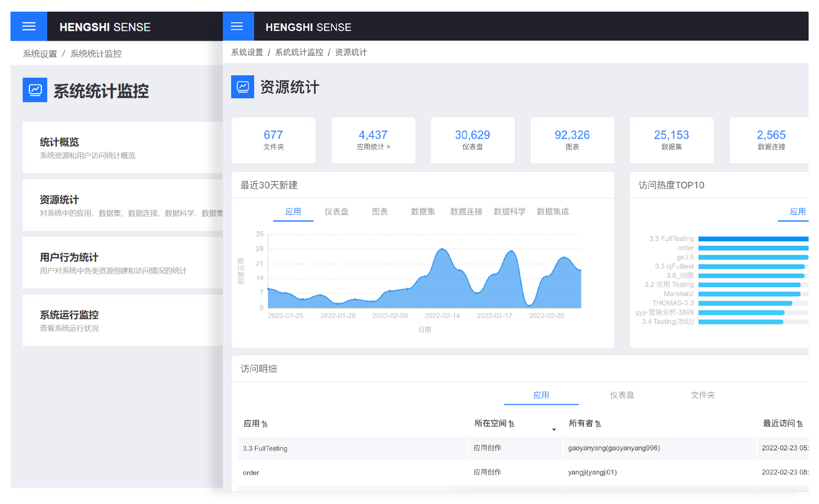The height and width of the screenshot is (504, 819).
Task: Sort by 所在空间 column sort icon
Action: [511, 424]
